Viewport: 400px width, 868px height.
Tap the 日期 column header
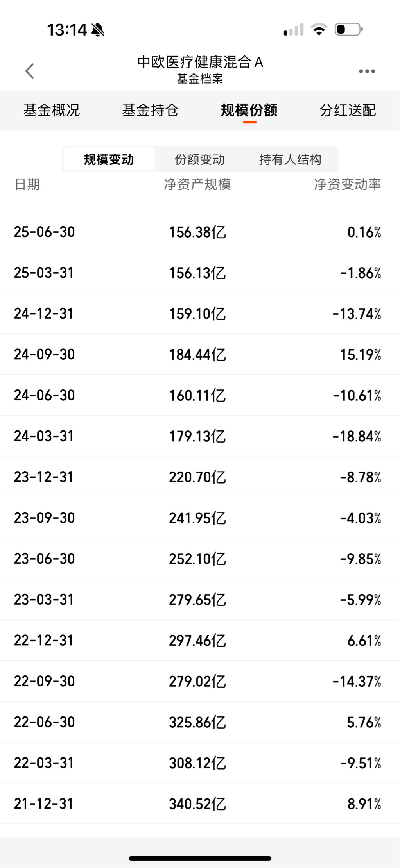27,184
